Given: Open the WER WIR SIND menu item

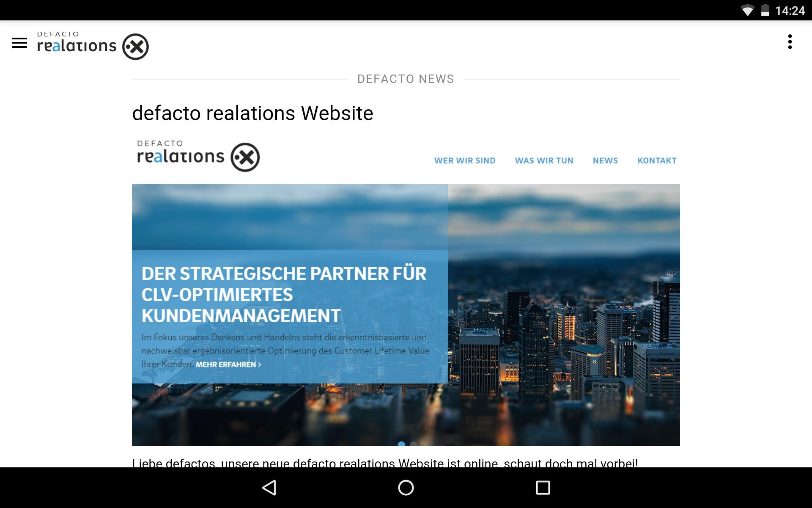Looking at the screenshot, I should (465, 161).
